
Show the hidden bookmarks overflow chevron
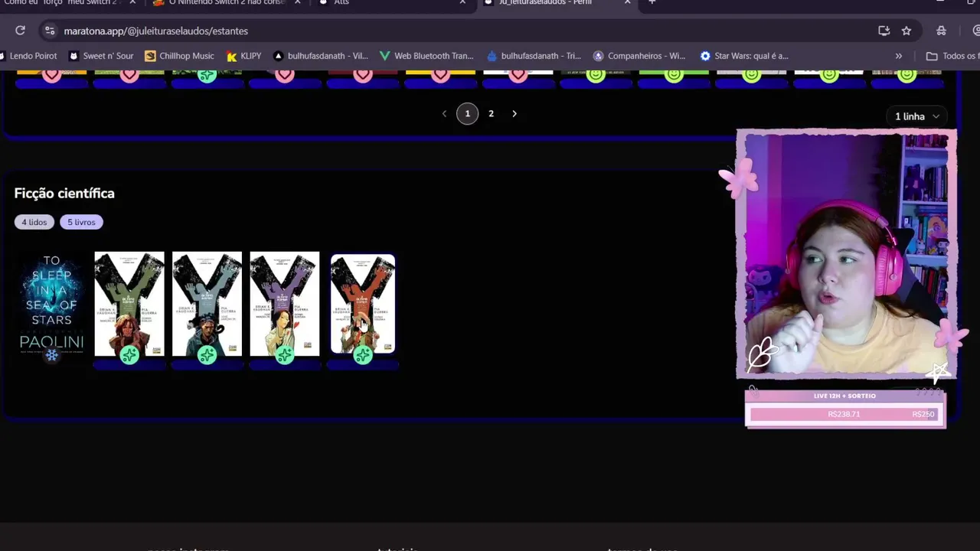(x=899, y=56)
